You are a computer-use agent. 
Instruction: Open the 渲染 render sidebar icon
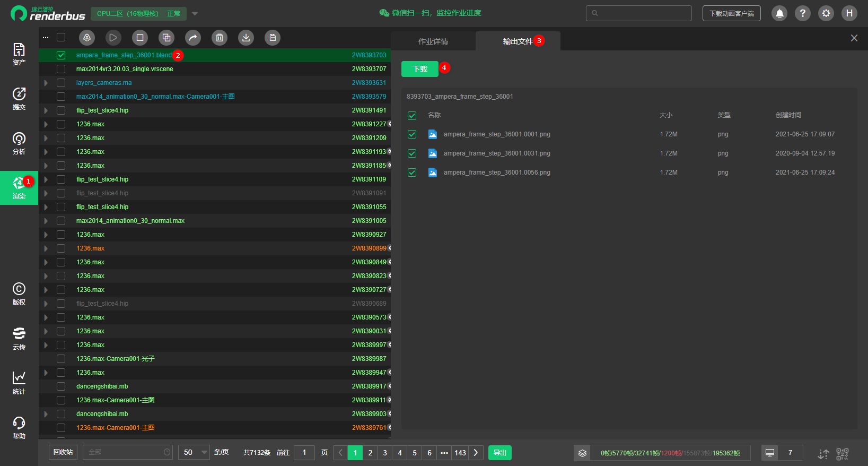point(19,188)
